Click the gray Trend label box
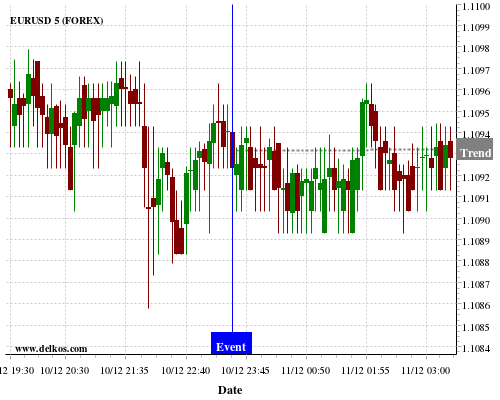500x400 pixels. pyautogui.click(x=475, y=149)
